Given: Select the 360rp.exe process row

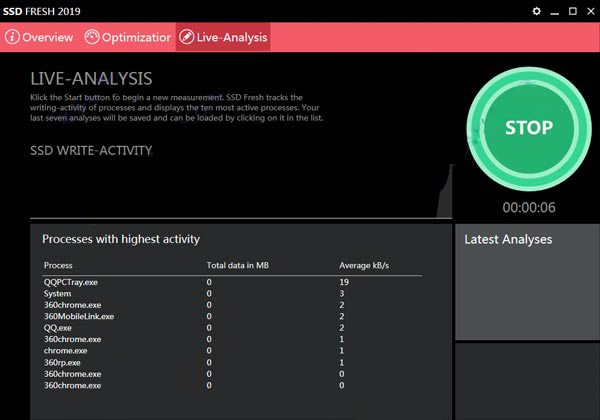Looking at the screenshot, I should point(232,363).
